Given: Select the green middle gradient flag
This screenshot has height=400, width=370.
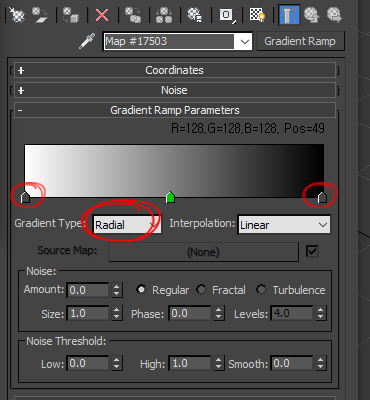Looking at the screenshot, I should [x=170, y=197].
